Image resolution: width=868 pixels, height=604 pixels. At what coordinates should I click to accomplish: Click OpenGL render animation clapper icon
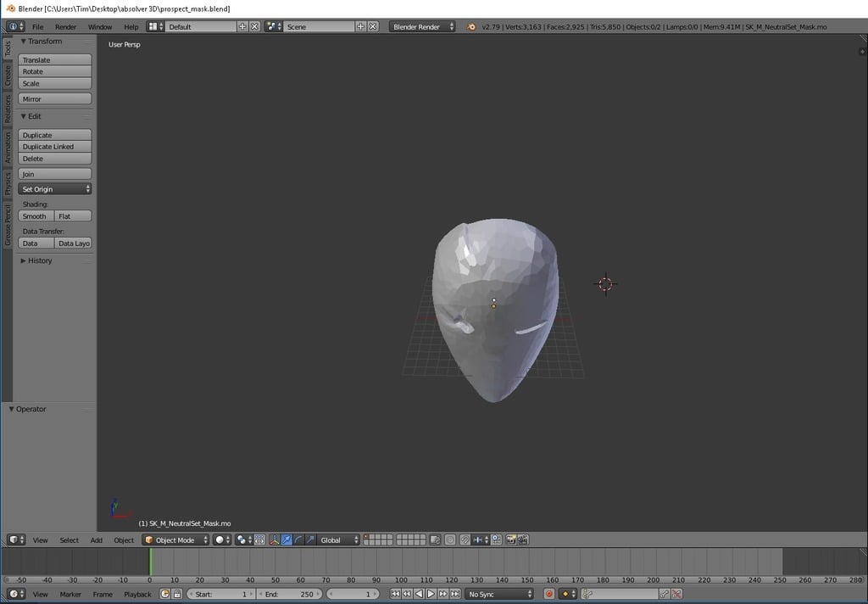pos(523,540)
